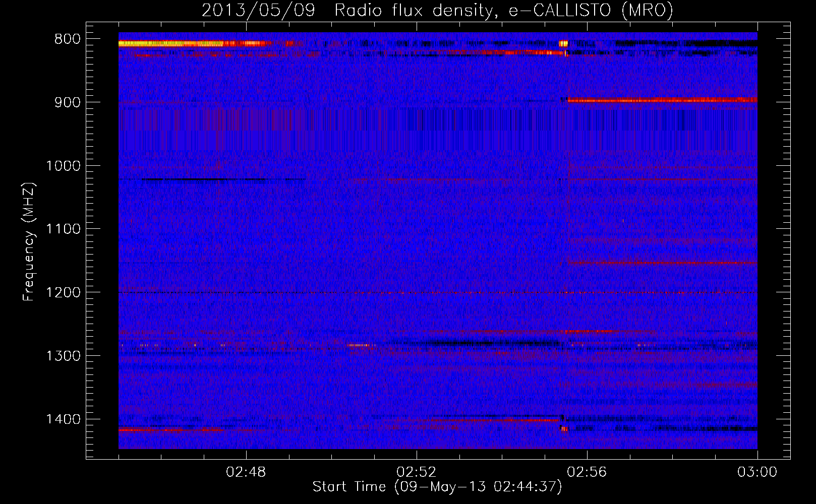The width and height of the screenshot is (816, 504).
Task: Click the 'Start Time (09-May-13 02:44:37)' label
Action: pyautogui.click(x=437, y=487)
